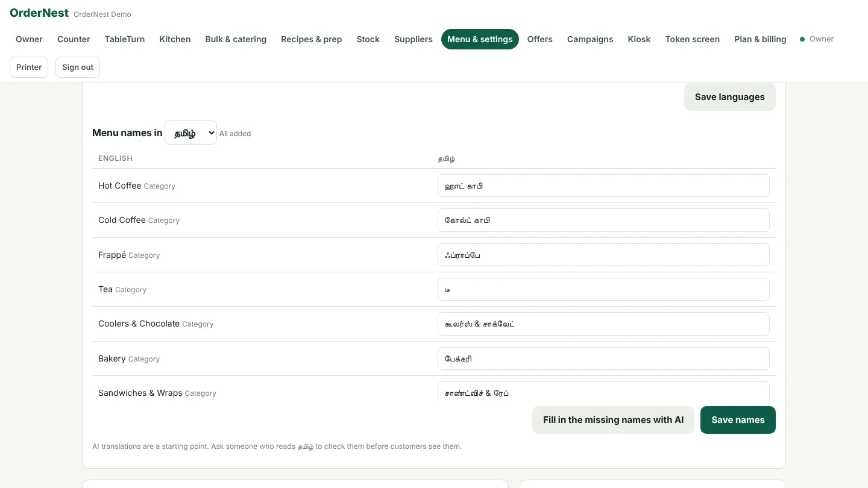Screen dimensions: 868x488
Task: Open the Kiosk tab
Action: click(x=639, y=39)
